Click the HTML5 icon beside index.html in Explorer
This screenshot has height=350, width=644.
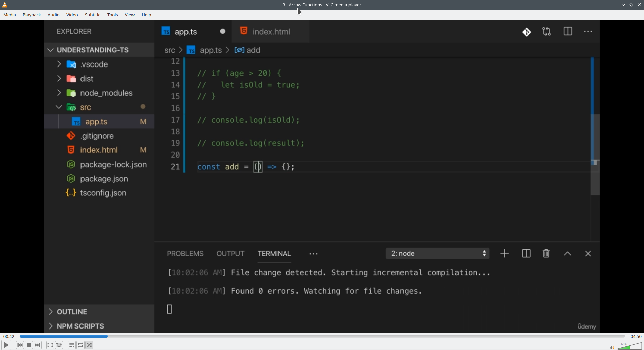(71, 150)
